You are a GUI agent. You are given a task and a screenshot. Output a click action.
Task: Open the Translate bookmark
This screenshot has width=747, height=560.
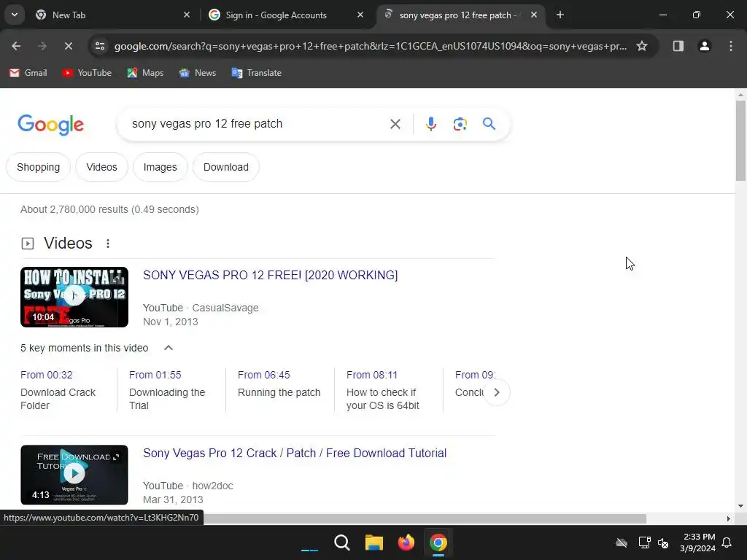[x=256, y=73]
